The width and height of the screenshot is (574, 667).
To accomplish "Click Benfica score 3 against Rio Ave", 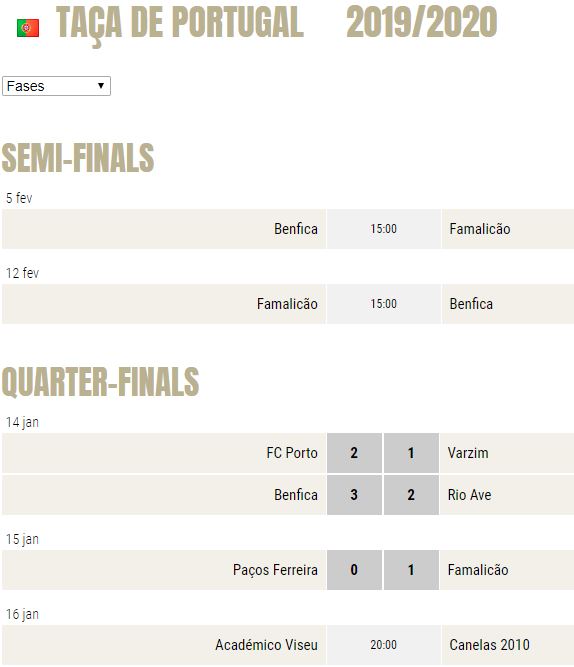I will pos(354,495).
